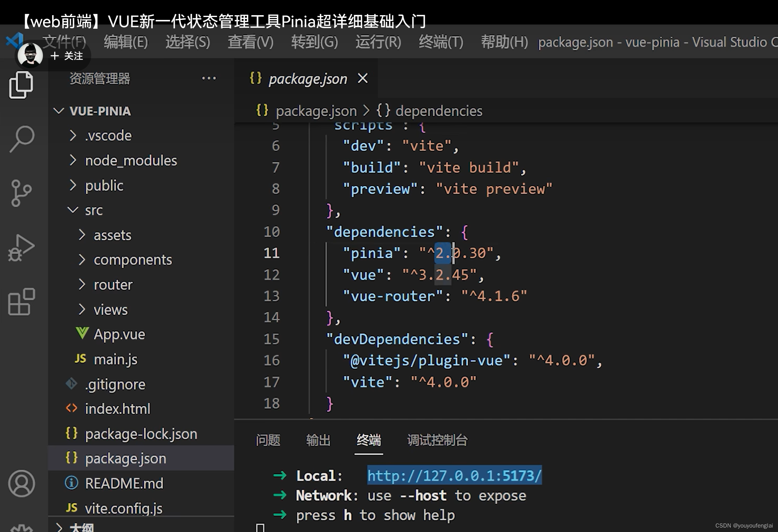Click the dependencies breadcrumb item
778x532 pixels.
(x=438, y=111)
